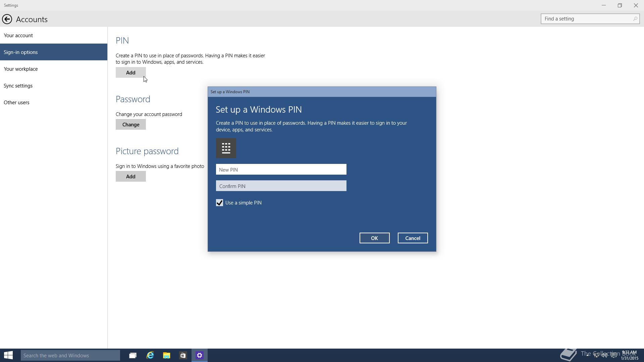Open Your workplace in the sidebar
Image resolution: width=644 pixels, height=362 pixels.
click(x=54, y=69)
